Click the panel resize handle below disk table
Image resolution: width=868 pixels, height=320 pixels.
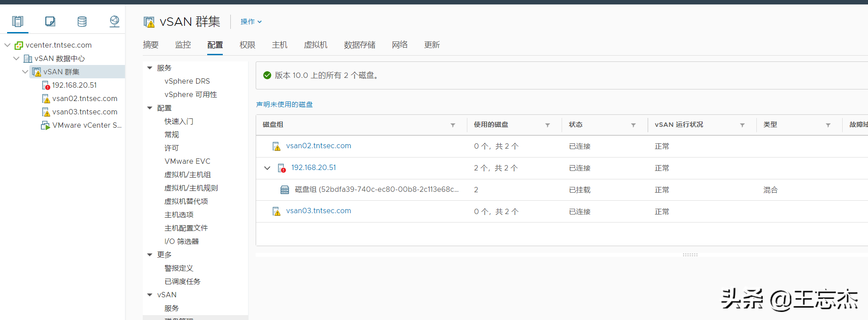coord(690,255)
